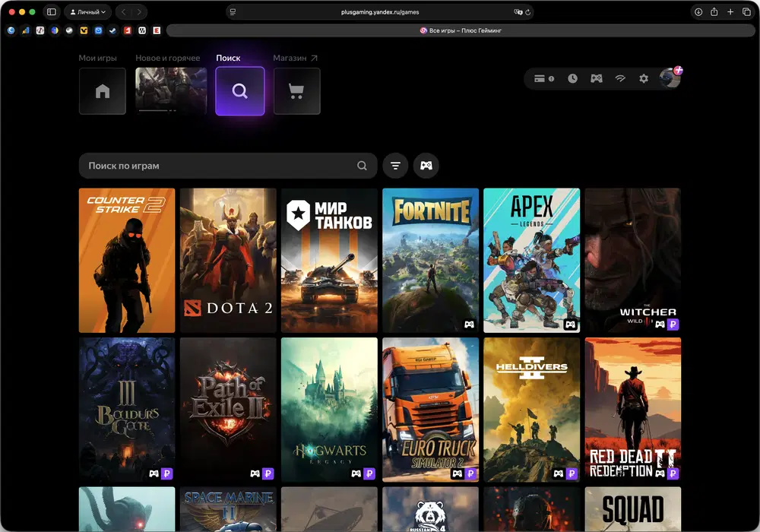Go back with the browser back arrow

(x=124, y=11)
